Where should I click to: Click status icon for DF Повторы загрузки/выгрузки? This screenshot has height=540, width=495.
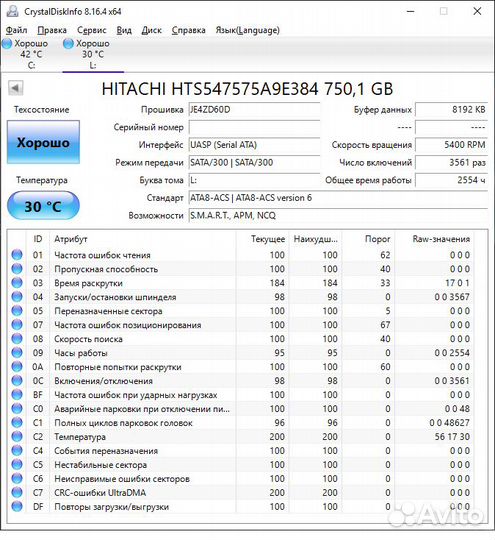tap(17, 507)
